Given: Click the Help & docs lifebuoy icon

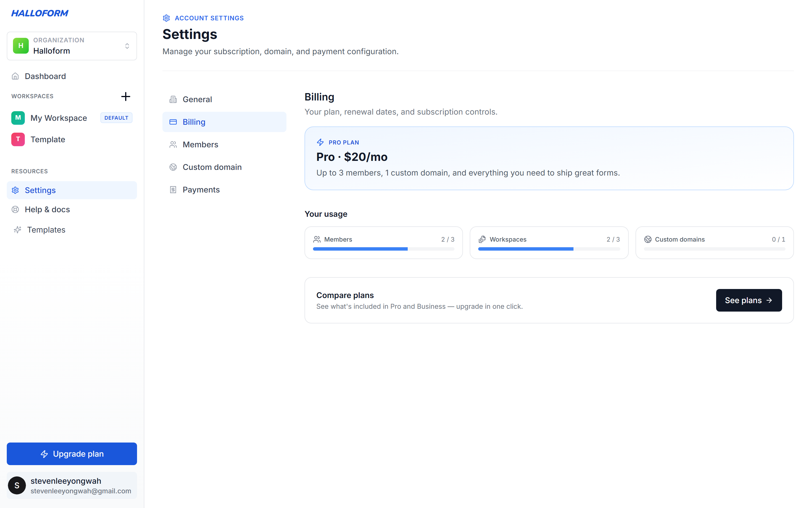Looking at the screenshot, I should (15, 210).
